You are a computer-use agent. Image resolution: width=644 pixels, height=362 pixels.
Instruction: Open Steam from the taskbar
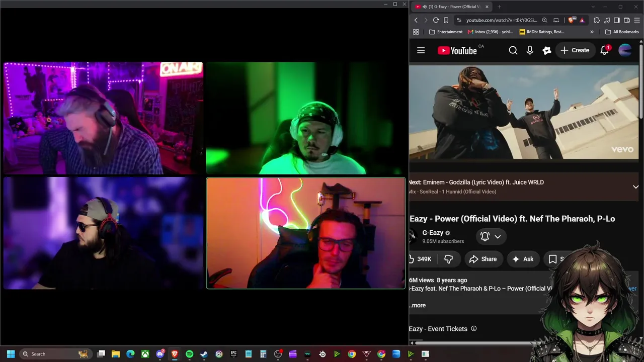[x=204, y=354]
